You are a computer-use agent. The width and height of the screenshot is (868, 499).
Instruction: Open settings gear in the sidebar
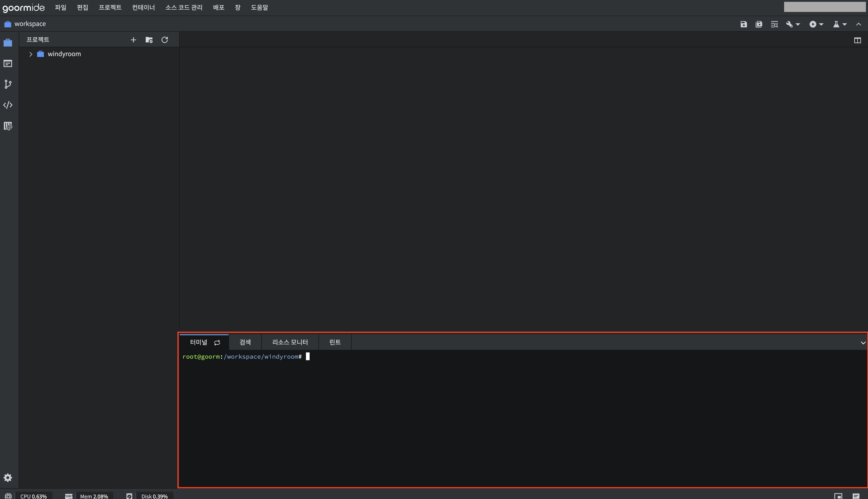8,477
